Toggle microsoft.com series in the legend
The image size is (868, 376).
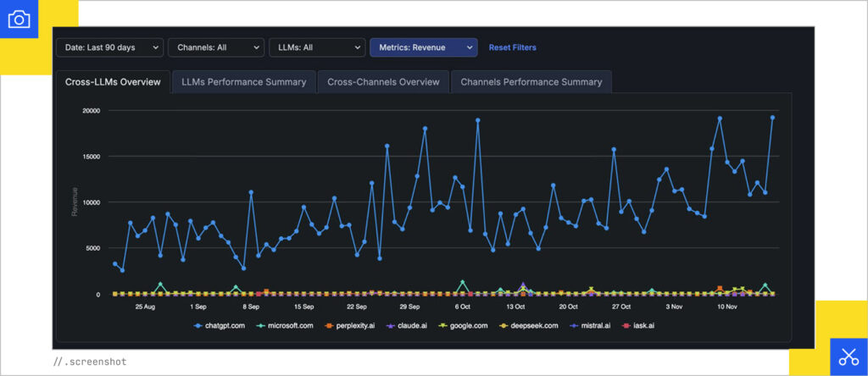coord(285,325)
